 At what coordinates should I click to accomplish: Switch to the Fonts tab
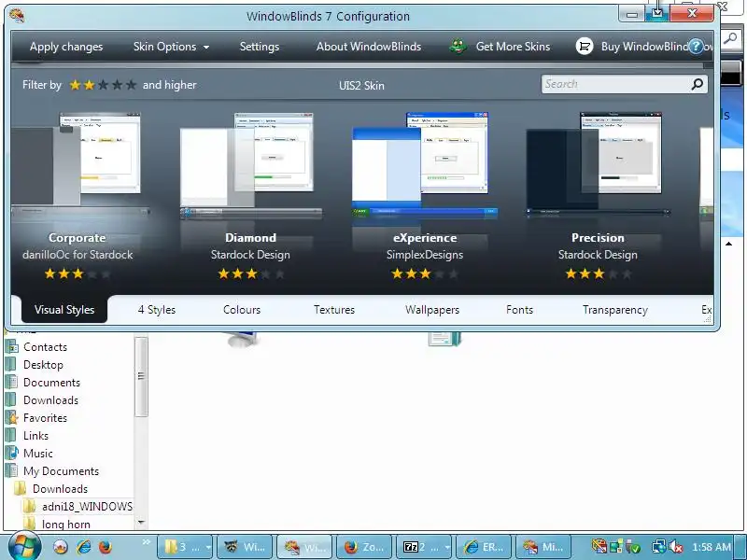tap(519, 310)
